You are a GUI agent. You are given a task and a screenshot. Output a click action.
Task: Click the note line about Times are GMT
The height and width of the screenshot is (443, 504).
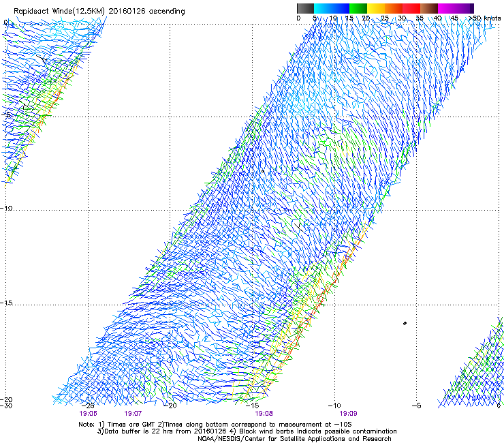pos(215,425)
